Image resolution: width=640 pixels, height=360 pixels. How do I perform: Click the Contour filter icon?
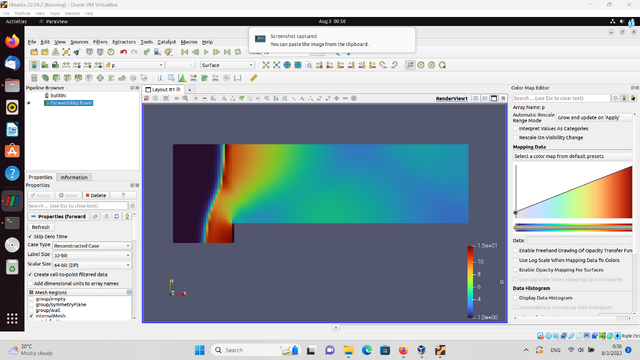coord(45,78)
